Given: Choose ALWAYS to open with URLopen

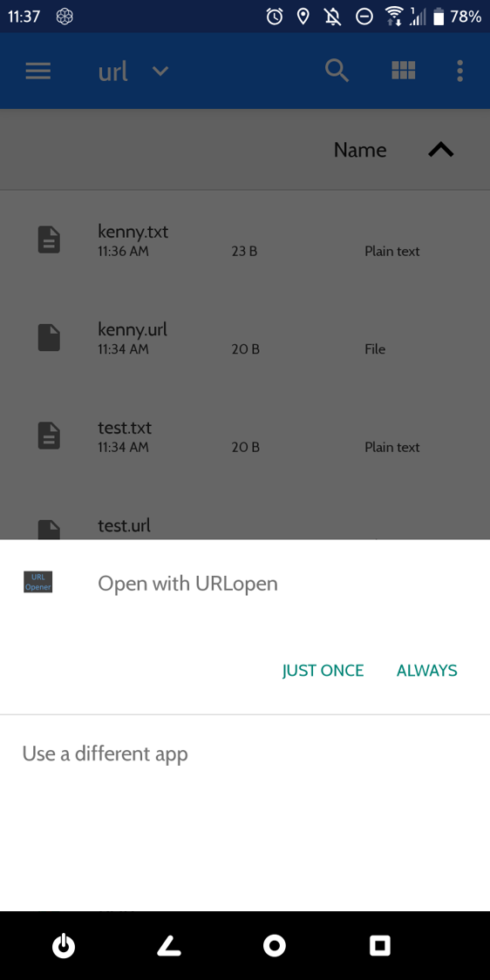Looking at the screenshot, I should click(427, 671).
